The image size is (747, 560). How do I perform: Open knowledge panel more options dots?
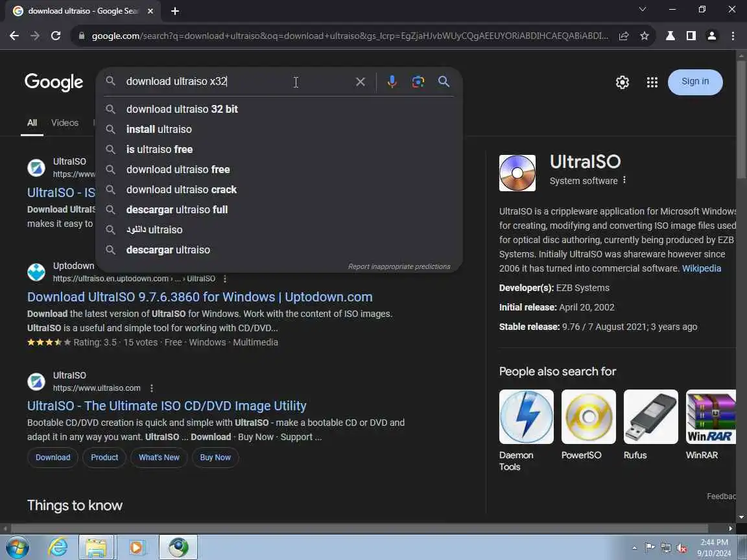624,180
